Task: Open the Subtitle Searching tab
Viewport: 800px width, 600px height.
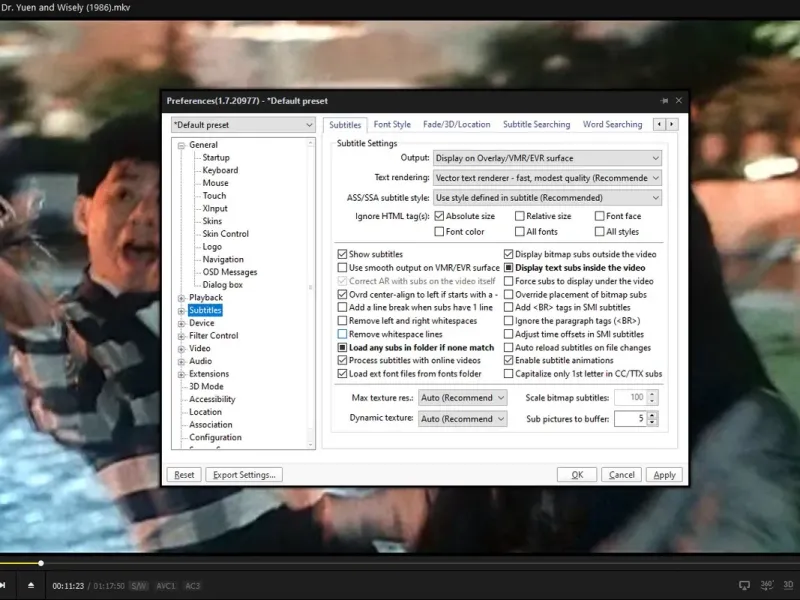Action: [536, 124]
